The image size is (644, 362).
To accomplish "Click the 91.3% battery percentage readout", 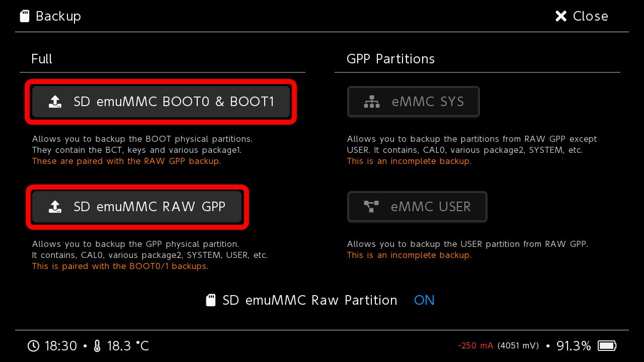I will click(x=574, y=346).
